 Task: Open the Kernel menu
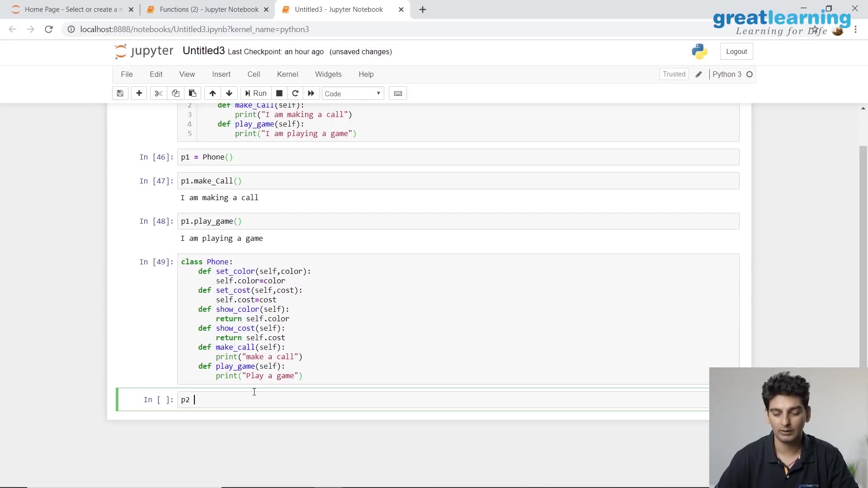coord(288,74)
